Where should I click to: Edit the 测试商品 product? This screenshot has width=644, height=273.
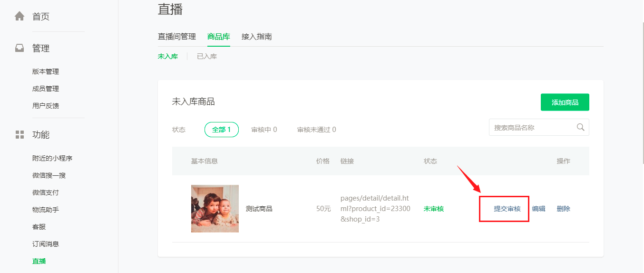[x=538, y=209]
